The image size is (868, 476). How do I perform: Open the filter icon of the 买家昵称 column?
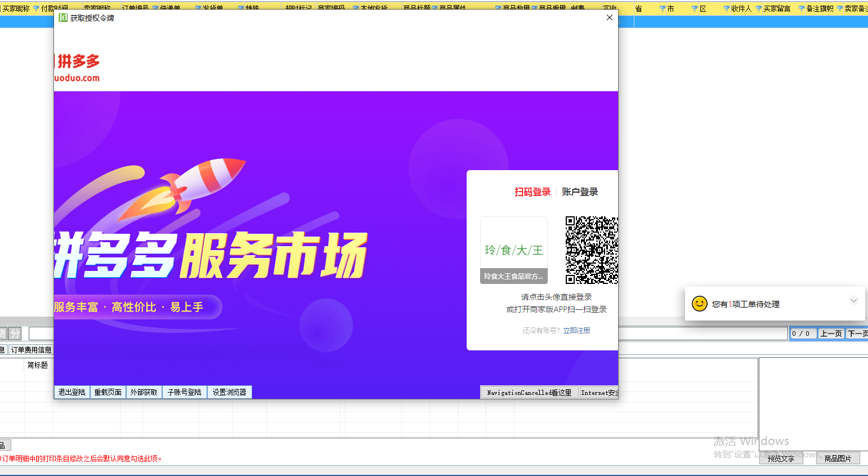36,9
